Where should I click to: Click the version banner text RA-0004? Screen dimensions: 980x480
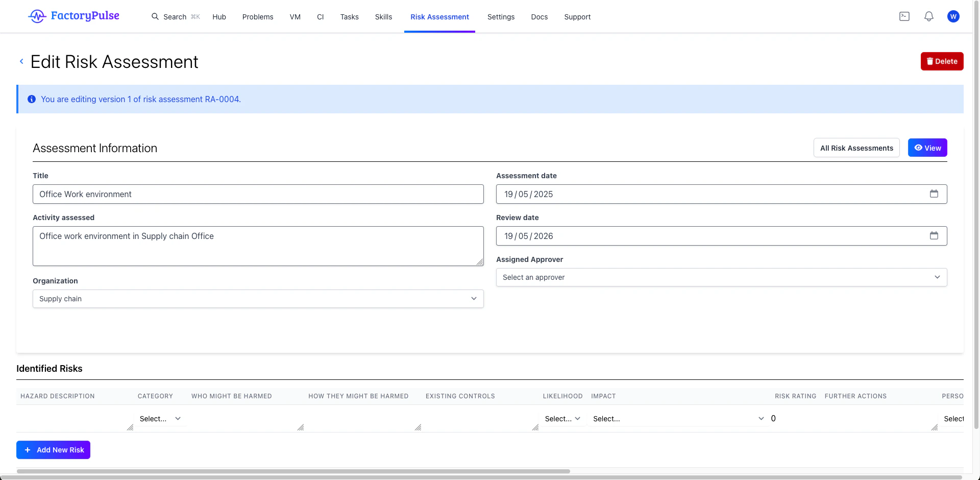(222, 99)
